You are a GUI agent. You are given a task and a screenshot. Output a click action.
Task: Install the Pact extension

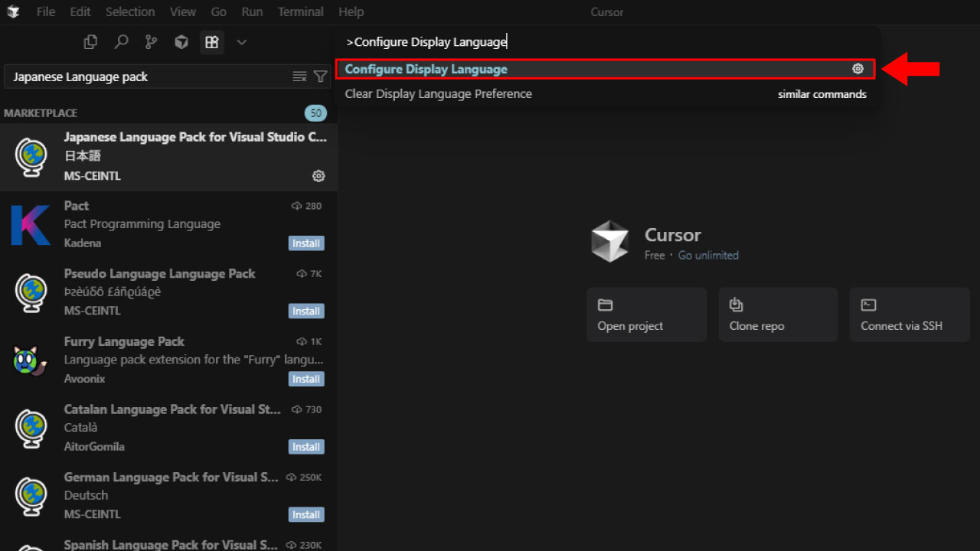306,243
